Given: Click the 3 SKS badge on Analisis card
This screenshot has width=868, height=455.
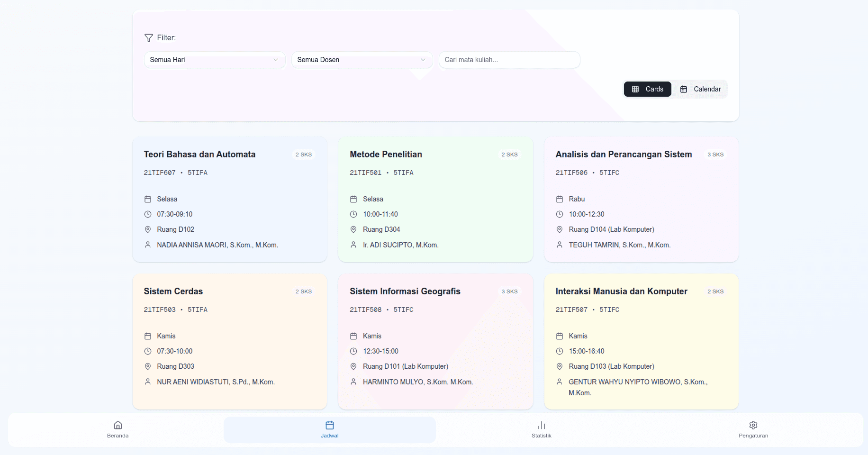Looking at the screenshot, I should 715,155.
